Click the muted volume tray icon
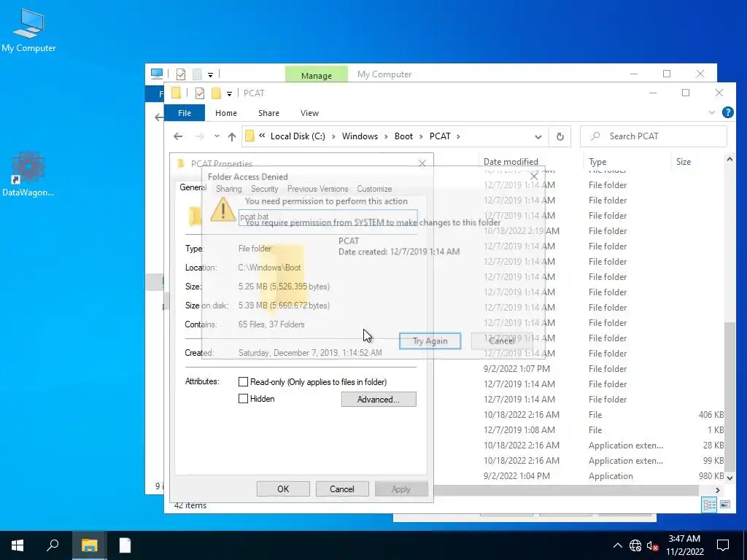 pyautogui.click(x=652, y=545)
